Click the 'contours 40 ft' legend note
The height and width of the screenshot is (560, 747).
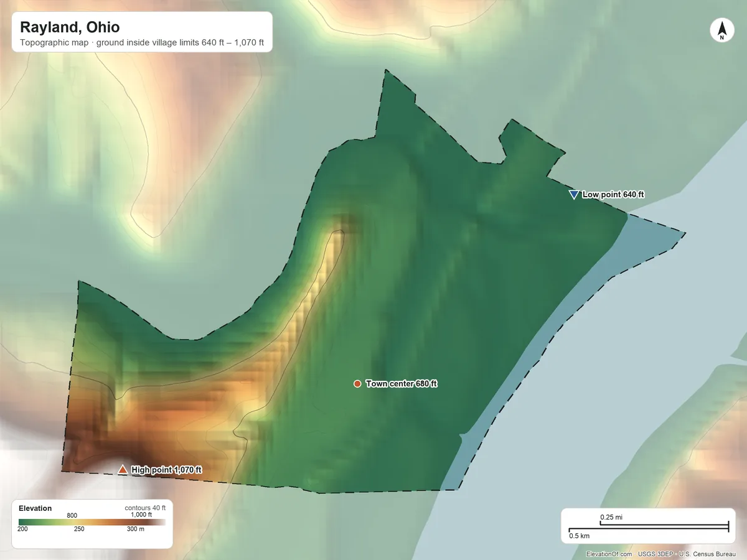pyautogui.click(x=145, y=508)
